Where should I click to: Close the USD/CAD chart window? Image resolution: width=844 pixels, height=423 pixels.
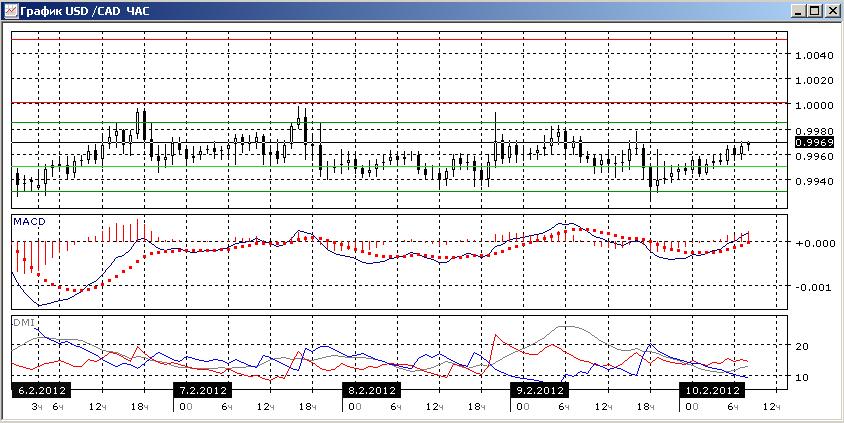pyautogui.click(x=831, y=10)
